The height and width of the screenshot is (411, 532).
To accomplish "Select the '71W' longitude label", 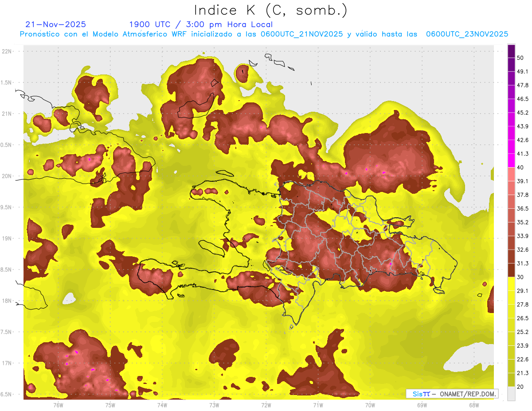I will pos(318,405).
